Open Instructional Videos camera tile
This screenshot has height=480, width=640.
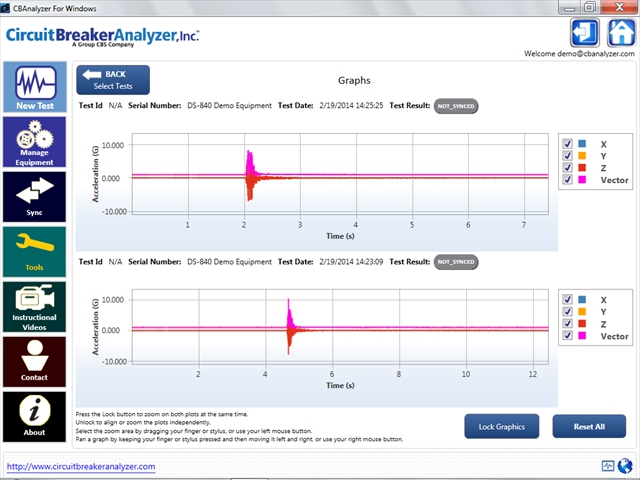click(x=35, y=307)
